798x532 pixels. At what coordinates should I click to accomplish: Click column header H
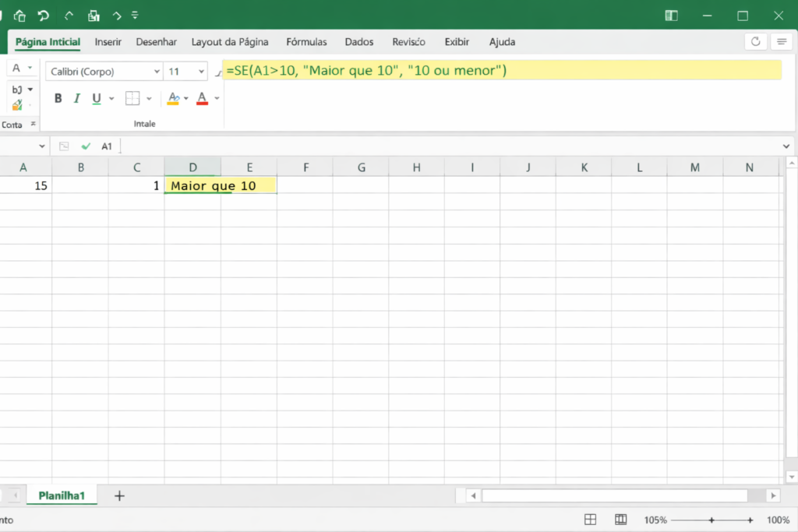[417, 167]
